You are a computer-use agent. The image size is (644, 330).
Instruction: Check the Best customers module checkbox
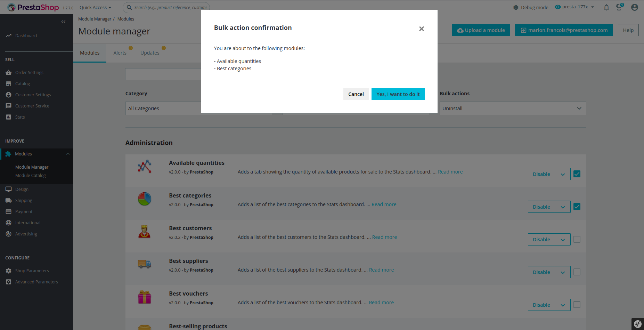point(577,239)
